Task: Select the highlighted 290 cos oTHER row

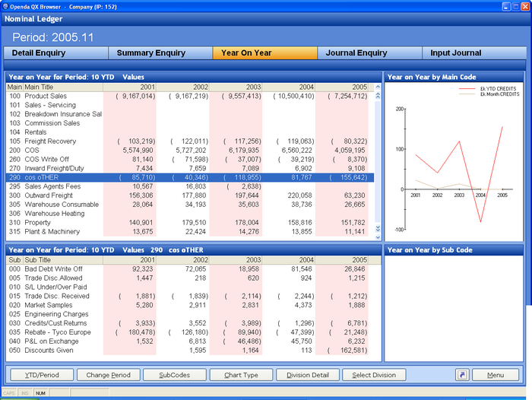Action: coord(190,177)
